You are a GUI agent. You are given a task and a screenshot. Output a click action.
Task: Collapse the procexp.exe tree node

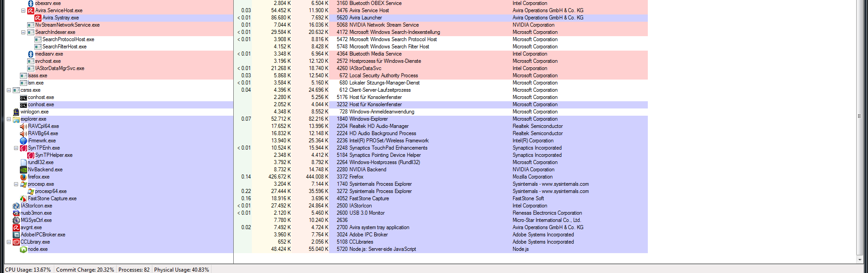pos(16,184)
